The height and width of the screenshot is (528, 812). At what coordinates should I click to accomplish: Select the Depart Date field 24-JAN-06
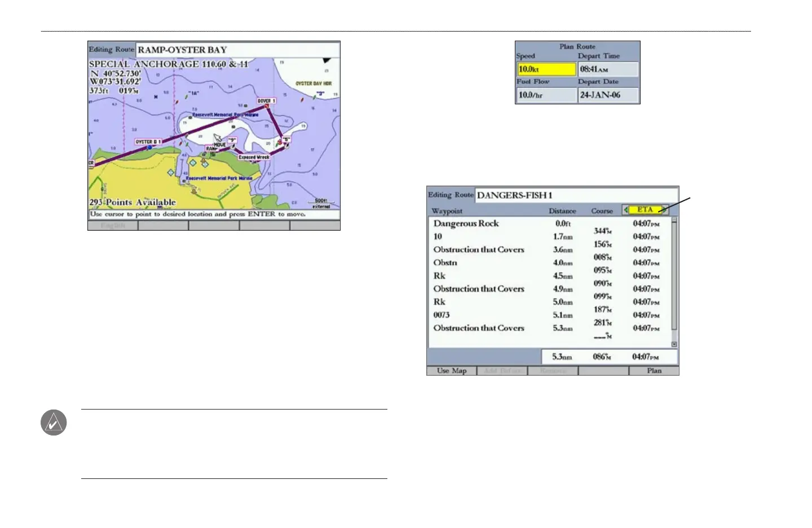pos(608,95)
